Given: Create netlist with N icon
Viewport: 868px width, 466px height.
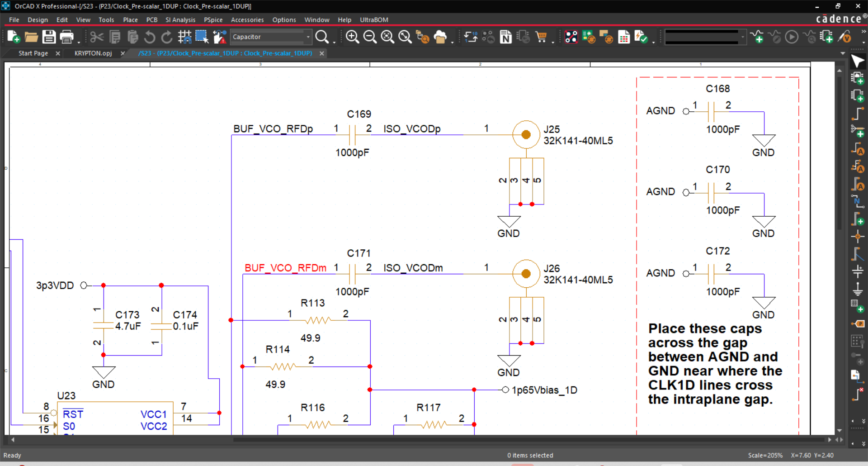Looking at the screenshot, I should pyautogui.click(x=506, y=37).
